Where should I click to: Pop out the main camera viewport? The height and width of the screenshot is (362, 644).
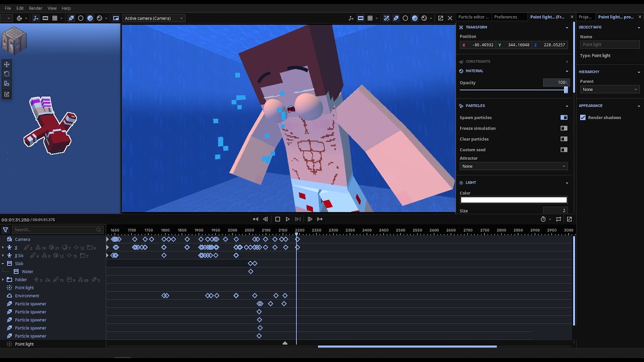[x=440, y=18]
